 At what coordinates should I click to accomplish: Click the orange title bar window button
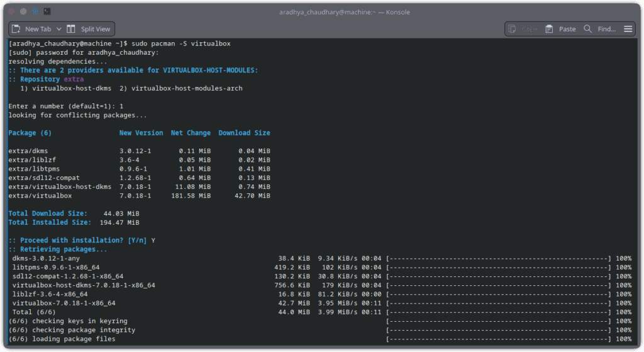pyautogui.click(x=23, y=11)
